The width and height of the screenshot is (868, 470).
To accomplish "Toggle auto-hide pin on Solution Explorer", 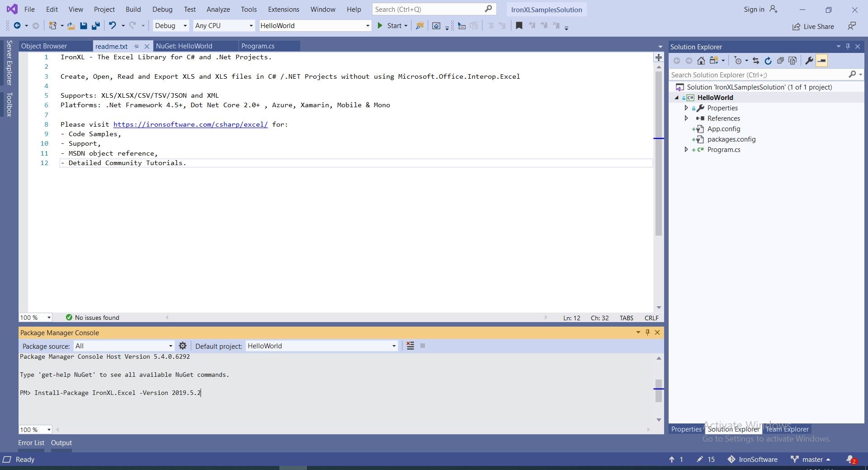I will coord(848,47).
